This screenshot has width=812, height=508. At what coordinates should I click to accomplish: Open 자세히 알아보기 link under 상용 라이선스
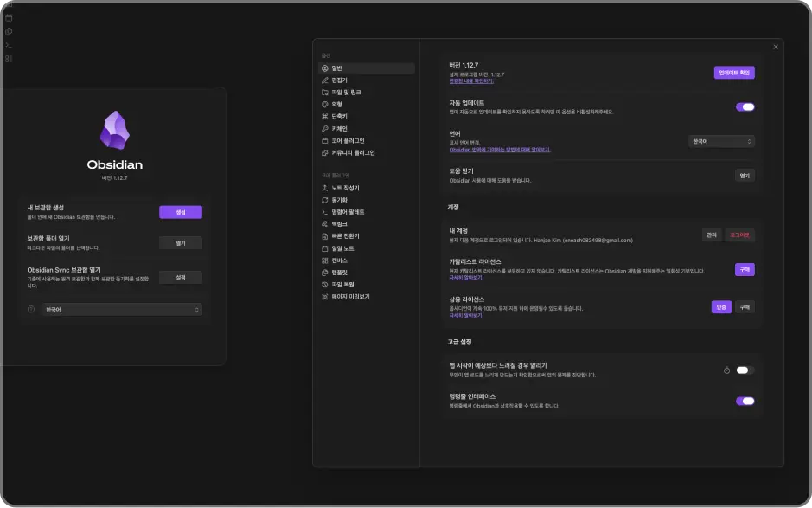click(x=465, y=315)
